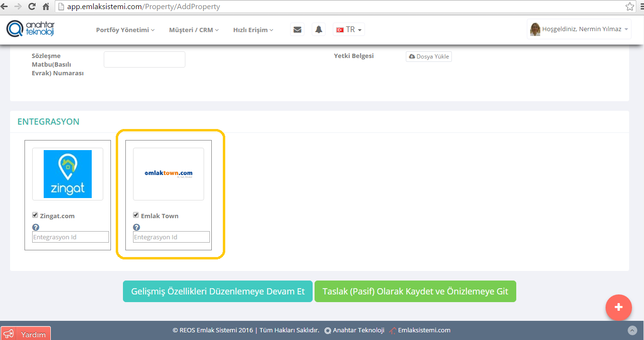Screen dimensions: 644x340
Task: Click Gelişmiş Özellikleri Düzenlemeye Devam Et button
Action: 218,292
